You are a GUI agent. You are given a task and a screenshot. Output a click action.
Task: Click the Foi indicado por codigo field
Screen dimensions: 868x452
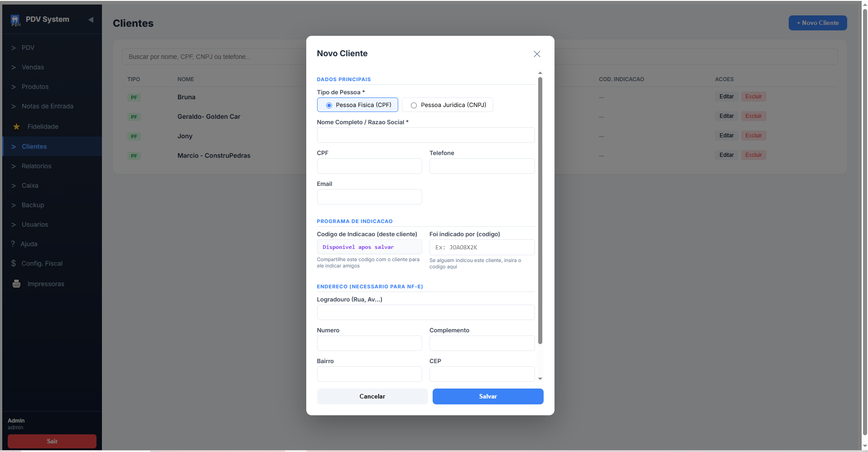[482, 248]
